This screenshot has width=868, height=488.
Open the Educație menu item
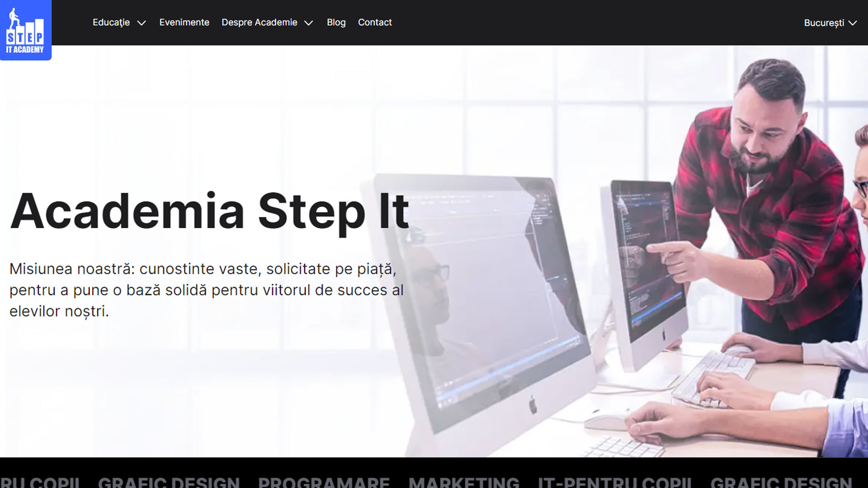coord(111,23)
